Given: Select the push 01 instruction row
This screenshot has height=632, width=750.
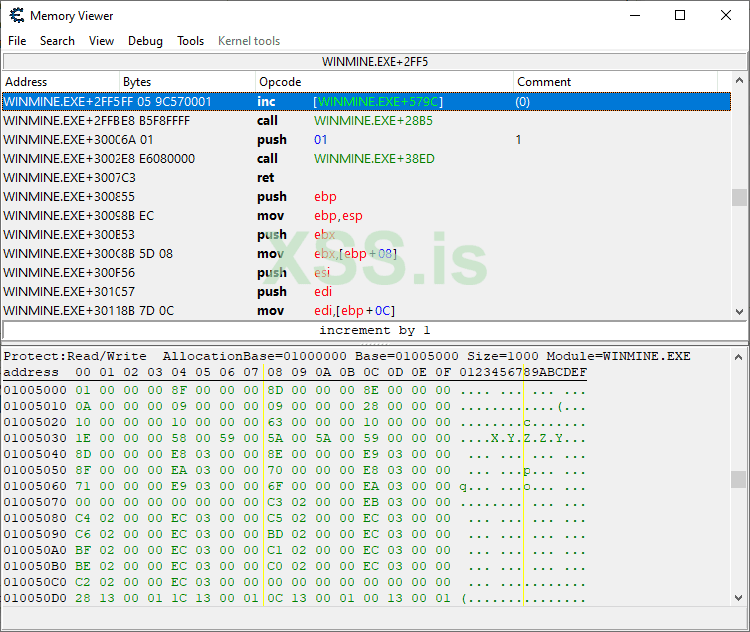Looking at the screenshot, I should (366, 140).
